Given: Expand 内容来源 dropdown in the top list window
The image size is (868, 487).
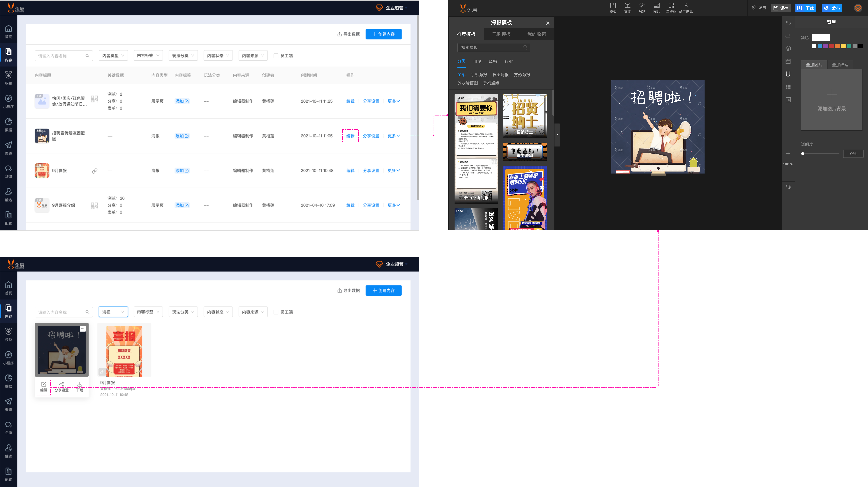Looking at the screenshot, I should click(253, 56).
